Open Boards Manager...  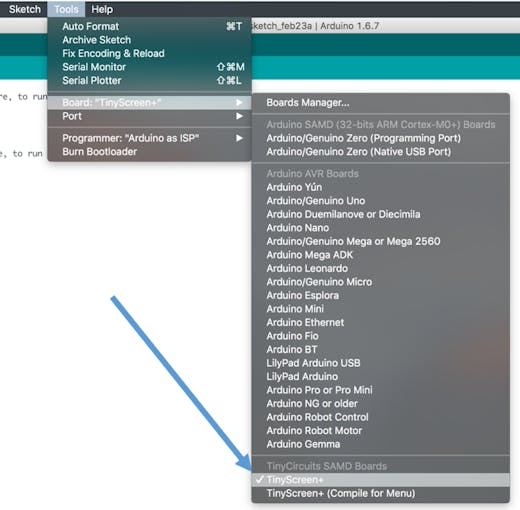[381, 102]
